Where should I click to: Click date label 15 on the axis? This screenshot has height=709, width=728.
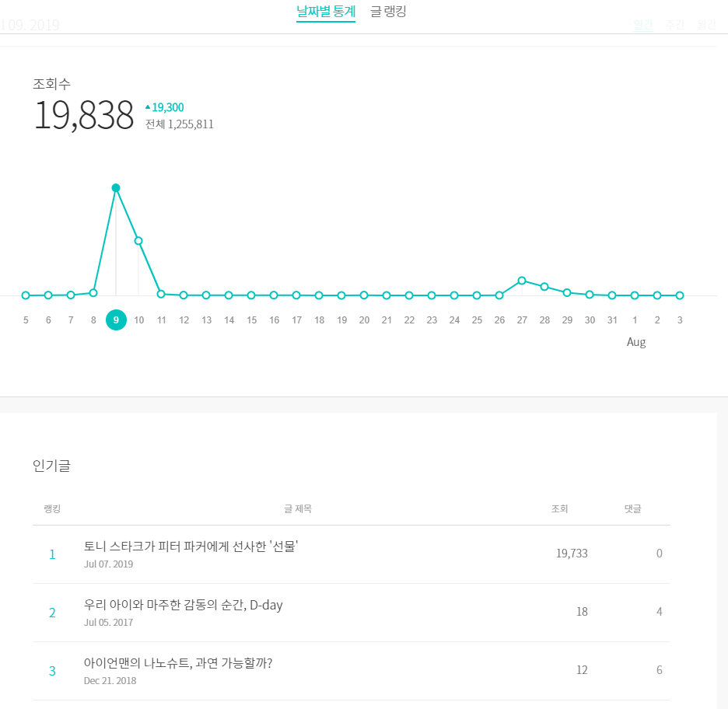pos(252,320)
